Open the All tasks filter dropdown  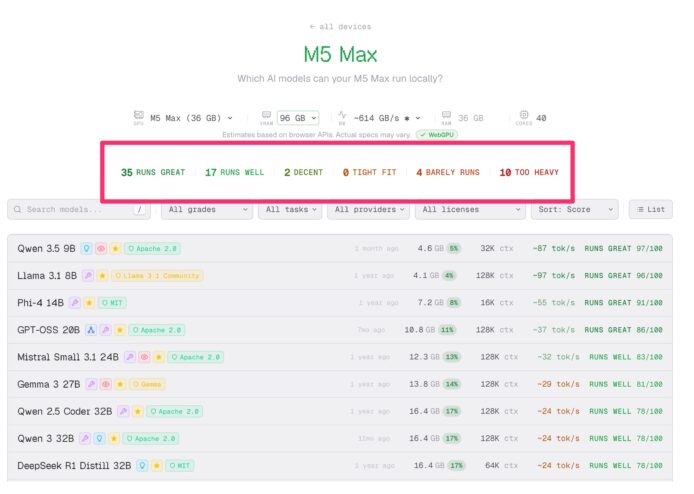(x=290, y=209)
